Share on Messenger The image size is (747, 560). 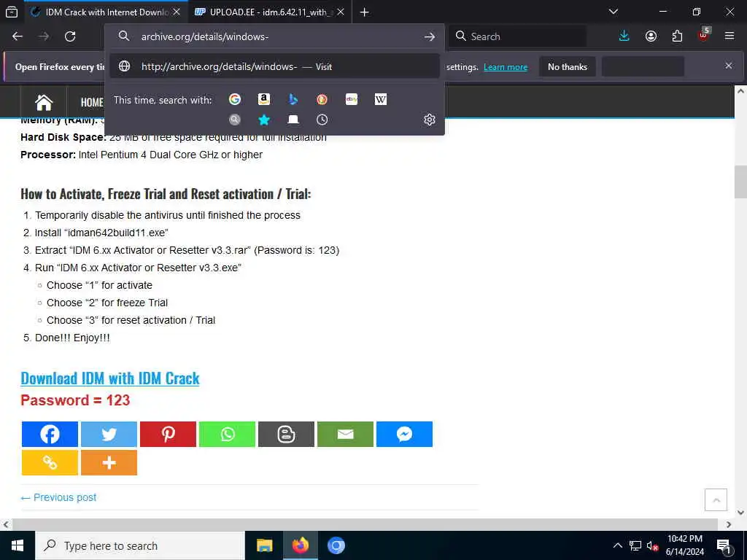404,434
